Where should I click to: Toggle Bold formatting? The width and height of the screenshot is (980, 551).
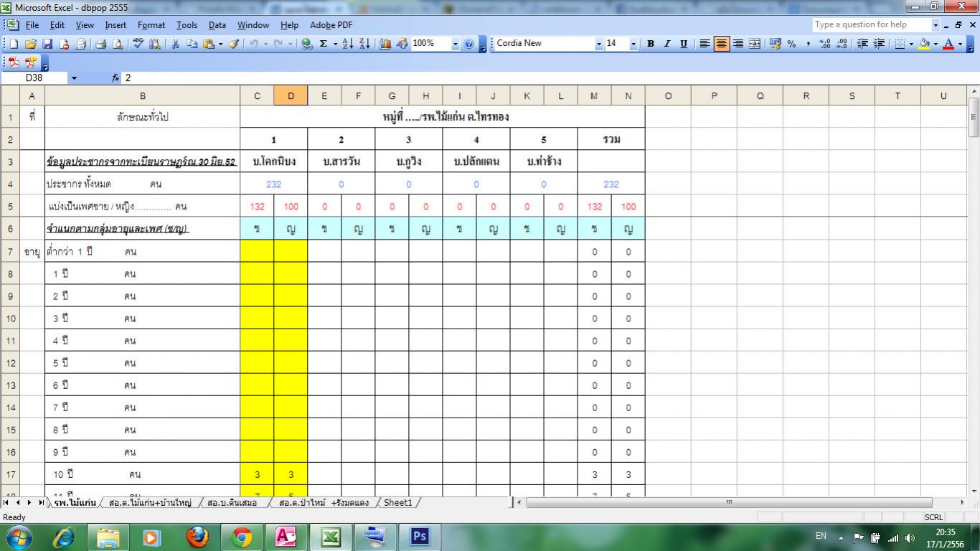pos(651,44)
